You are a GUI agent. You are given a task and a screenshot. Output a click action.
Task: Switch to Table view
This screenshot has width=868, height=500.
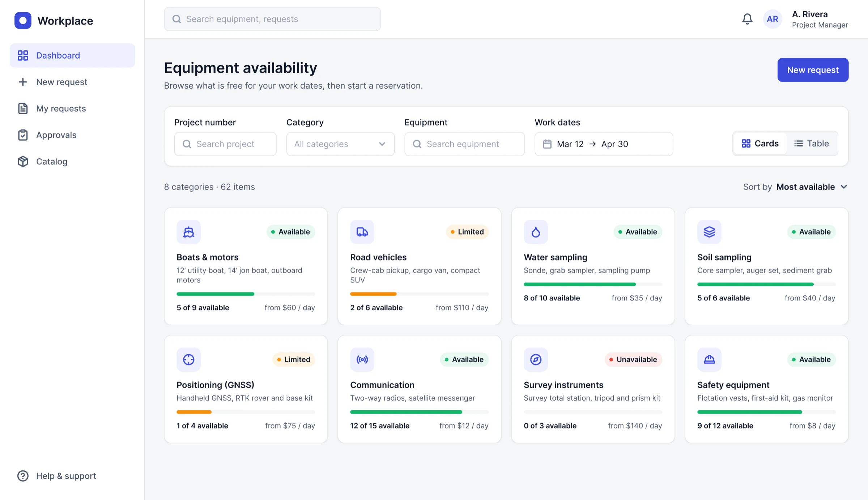811,144
